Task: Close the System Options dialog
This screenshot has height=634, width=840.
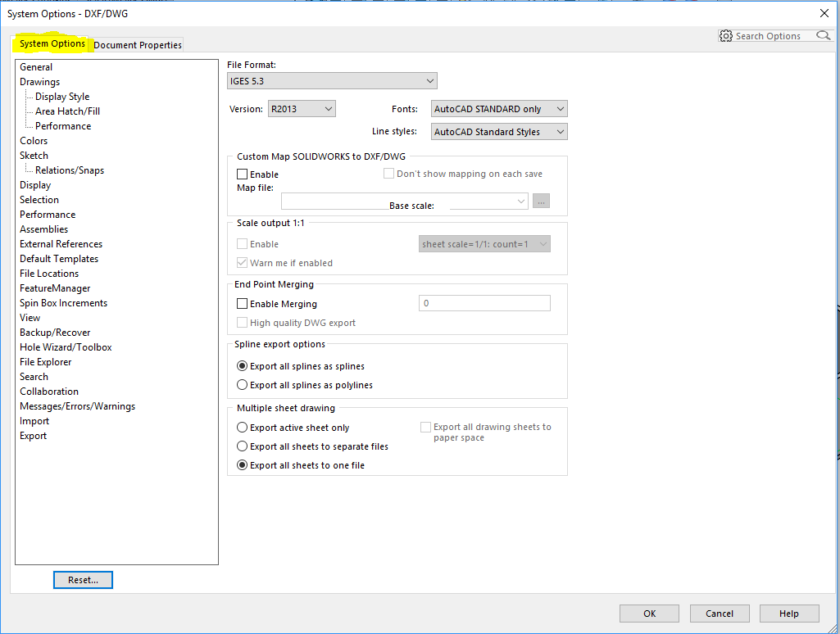Action: (x=824, y=13)
